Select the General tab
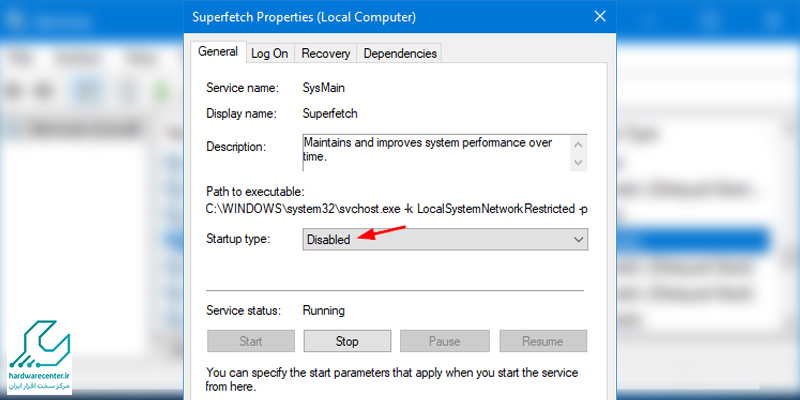Viewport: 800px width, 400px height. tap(218, 52)
